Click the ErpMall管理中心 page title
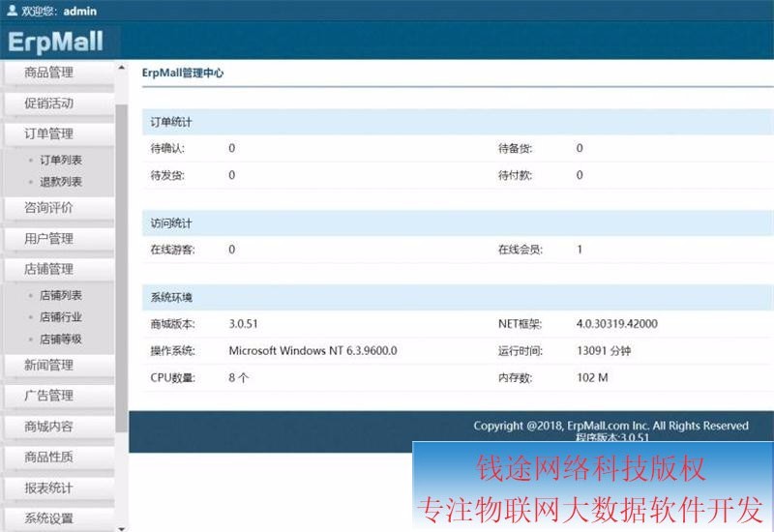This screenshot has height=532, width=774. (x=183, y=74)
